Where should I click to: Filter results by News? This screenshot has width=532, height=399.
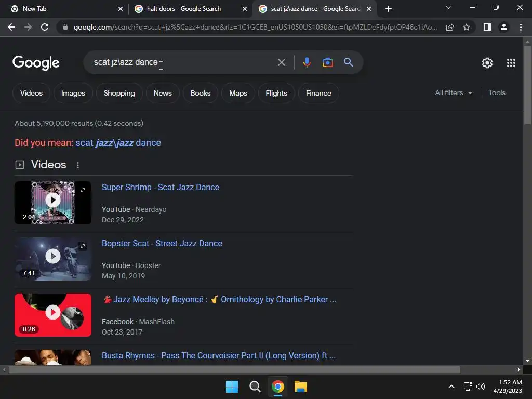[x=163, y=93]
